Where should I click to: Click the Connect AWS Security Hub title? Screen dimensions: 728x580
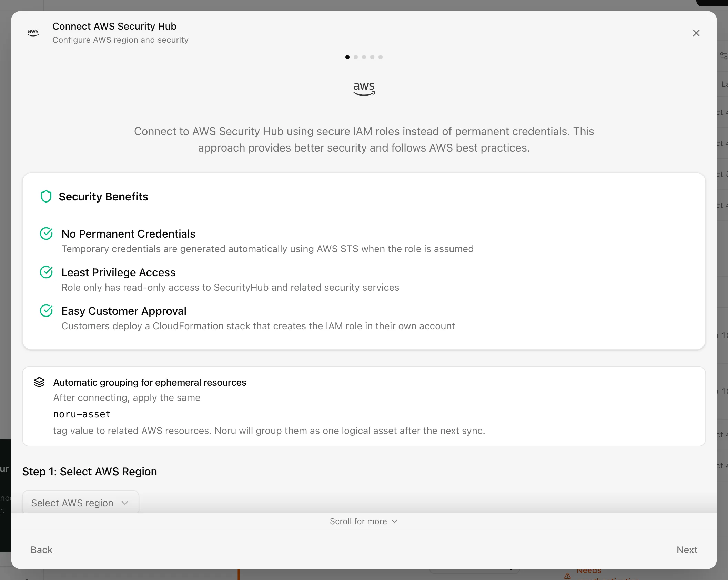pos(114,26)
